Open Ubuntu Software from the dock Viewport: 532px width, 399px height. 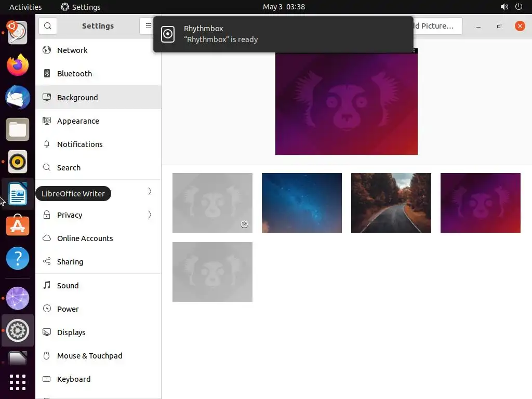coord(18,225)
